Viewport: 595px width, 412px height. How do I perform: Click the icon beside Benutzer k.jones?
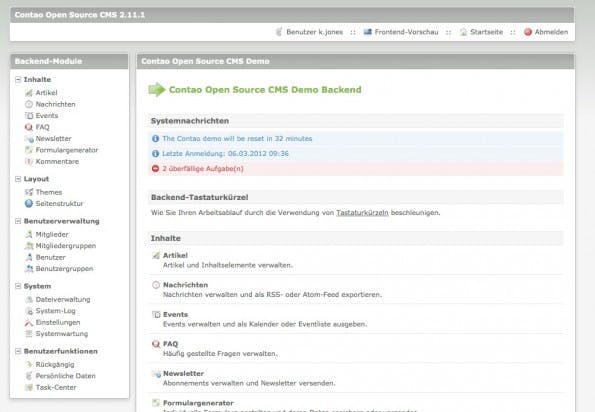(279, 32)
